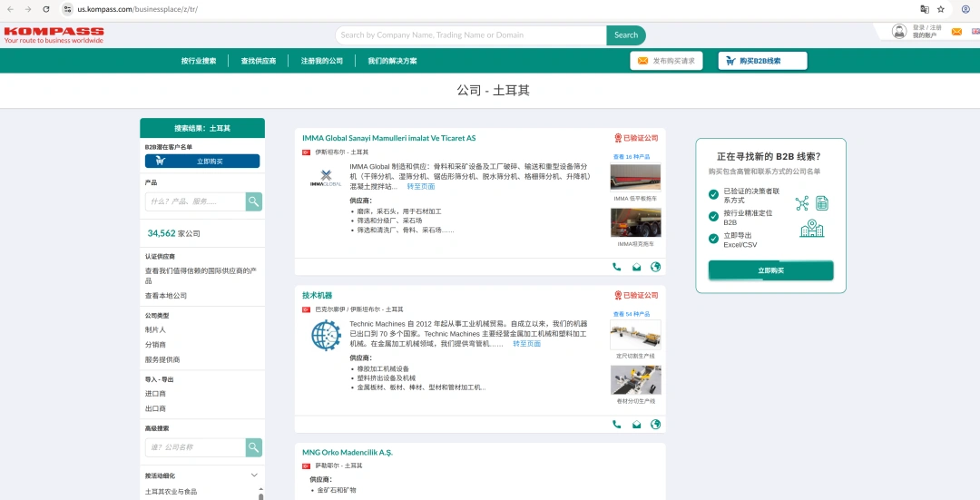980x500 pixels.
Task: Click envelope icon on 技术机器 card
Action: point(636,425)
